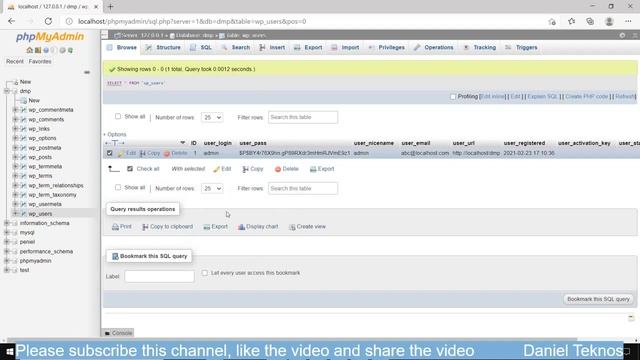The height and width of the screenshot is (360, 640).
Task: Toggle Let every user access this bookmark
Action: (204, 273)
